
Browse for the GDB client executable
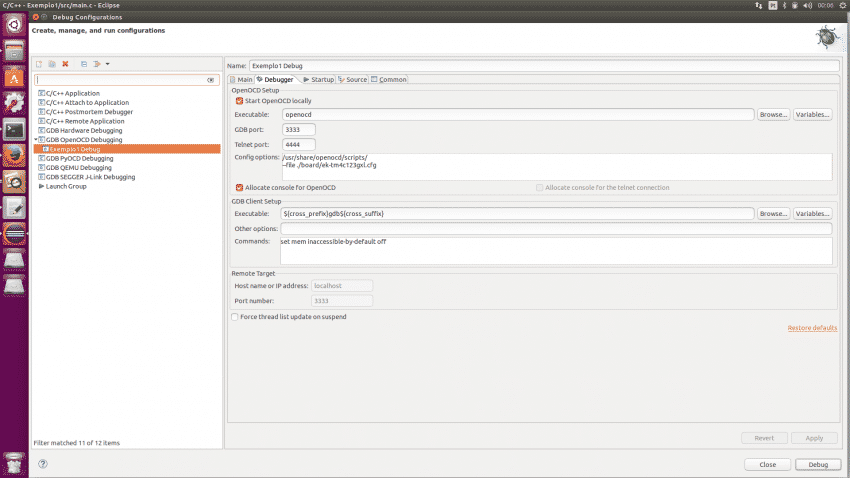click(773, 214)
